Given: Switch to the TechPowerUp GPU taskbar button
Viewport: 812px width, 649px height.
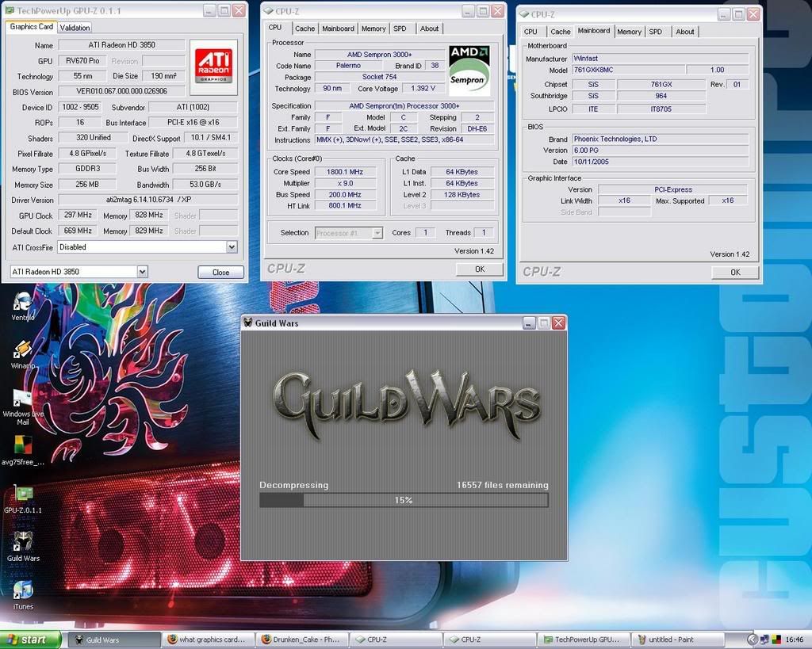Looking at the screenshot, I should click(584, 639).
